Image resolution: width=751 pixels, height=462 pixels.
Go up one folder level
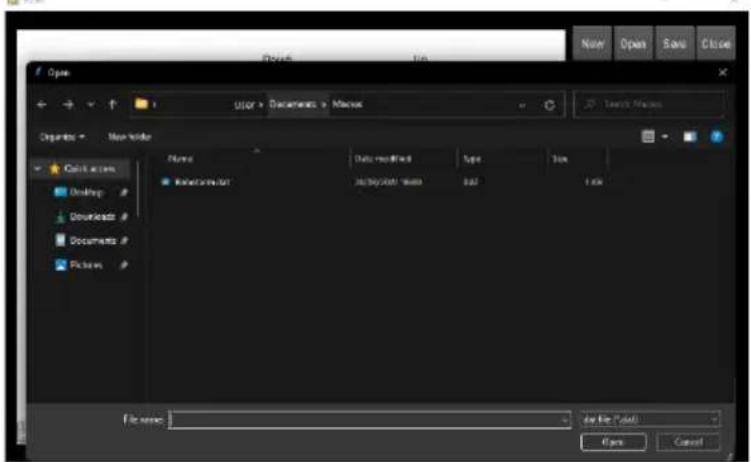coord(112,104)
